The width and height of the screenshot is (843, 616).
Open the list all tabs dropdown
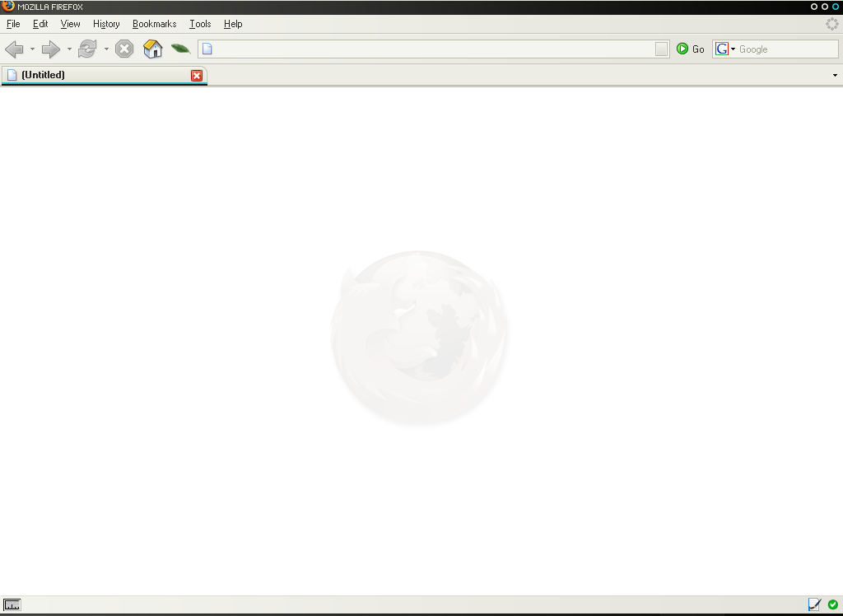coord(835,75)
